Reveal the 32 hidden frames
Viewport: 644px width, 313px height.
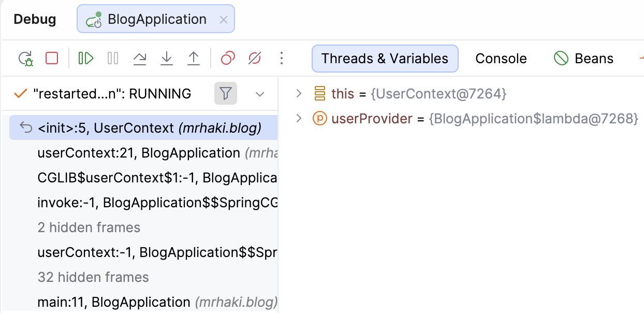pos(93,277)
